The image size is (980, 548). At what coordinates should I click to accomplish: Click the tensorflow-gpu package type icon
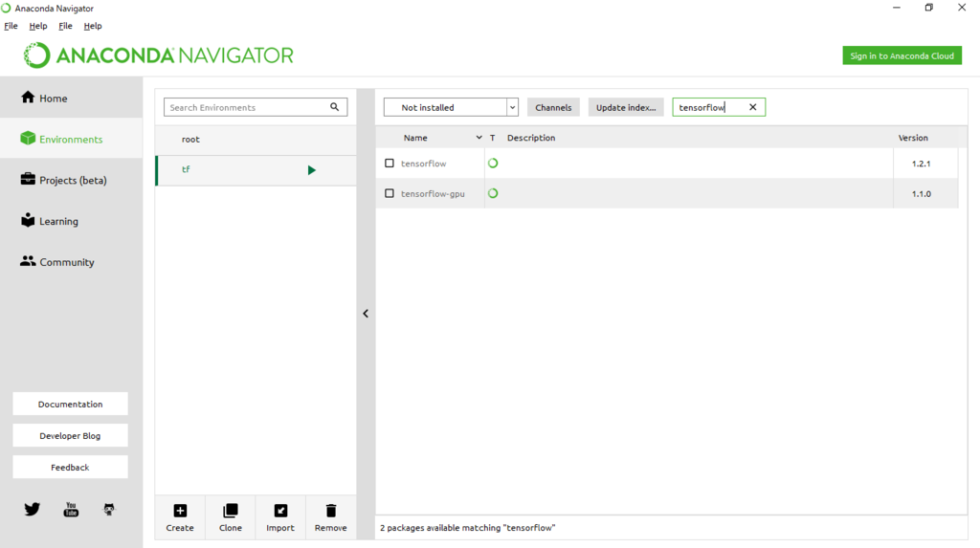click(x=493, y=193)
